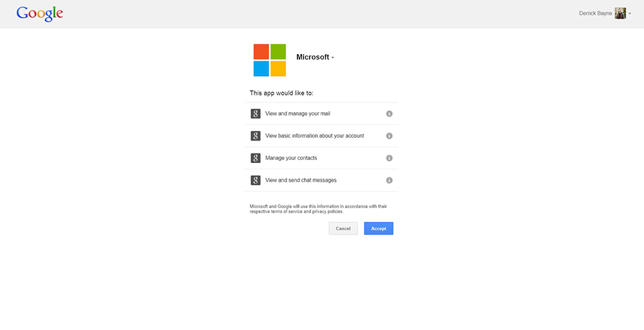Open Derrick Bayne profile picture
Image resolution: width=644 pixels, height=330 pixels.
click(620, 14)
